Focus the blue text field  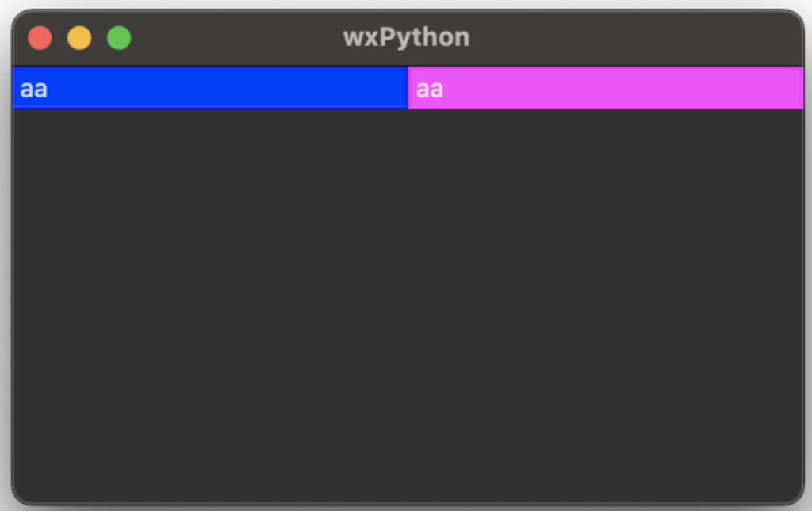(210, 88)
